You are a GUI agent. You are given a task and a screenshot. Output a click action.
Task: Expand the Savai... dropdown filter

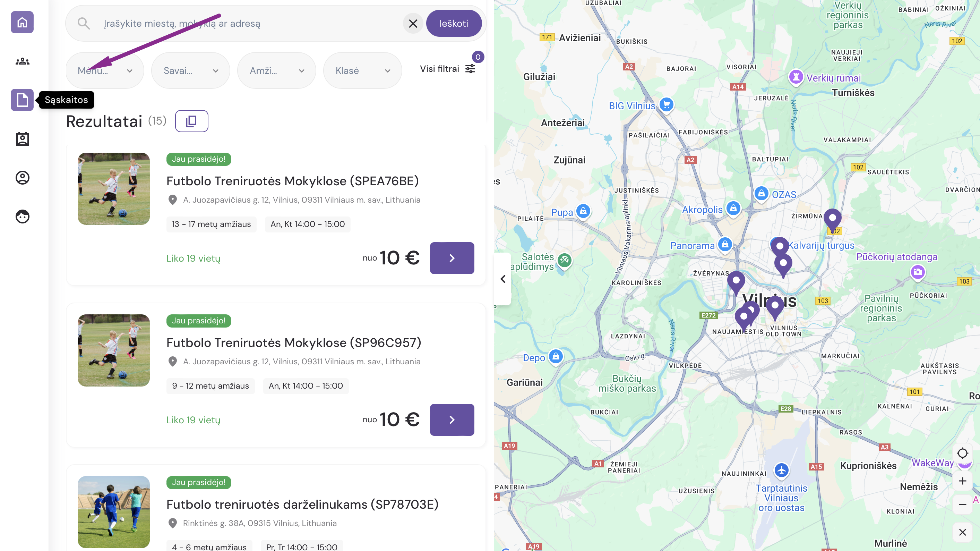point(191,70)
